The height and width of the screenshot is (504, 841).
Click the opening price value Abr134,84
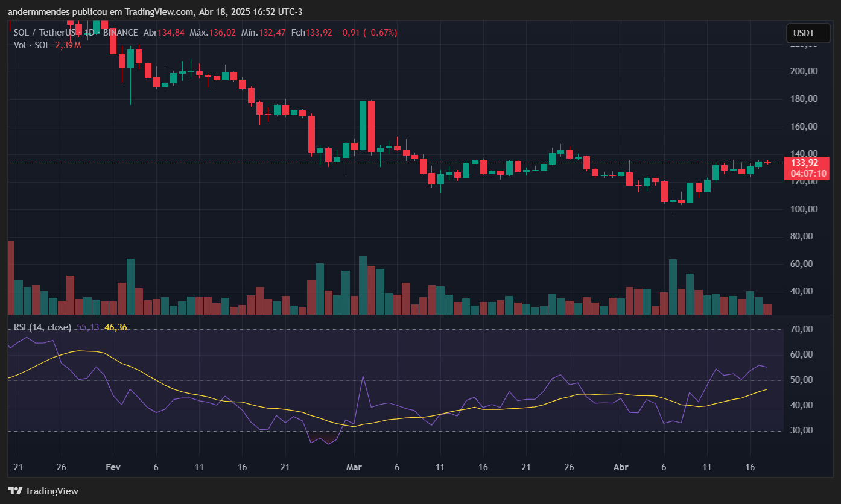coord(164,33)
